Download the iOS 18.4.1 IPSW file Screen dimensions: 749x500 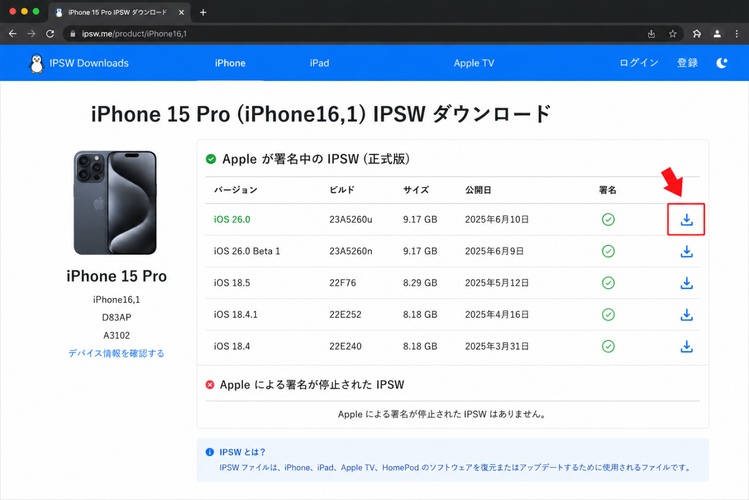(x=686, y=315)
